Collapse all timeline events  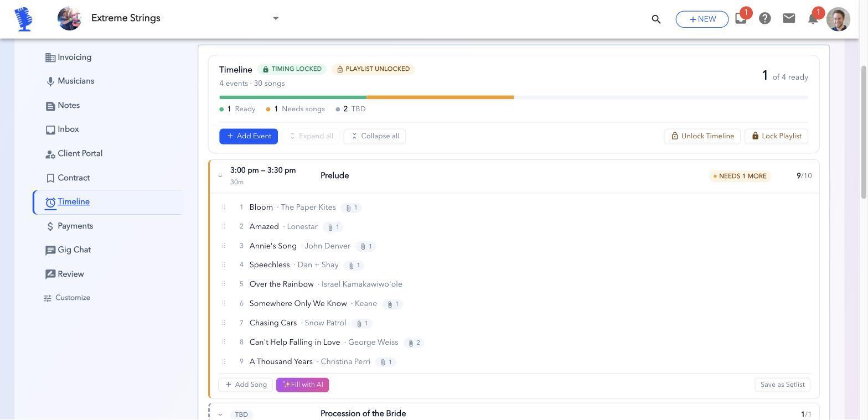375,136
